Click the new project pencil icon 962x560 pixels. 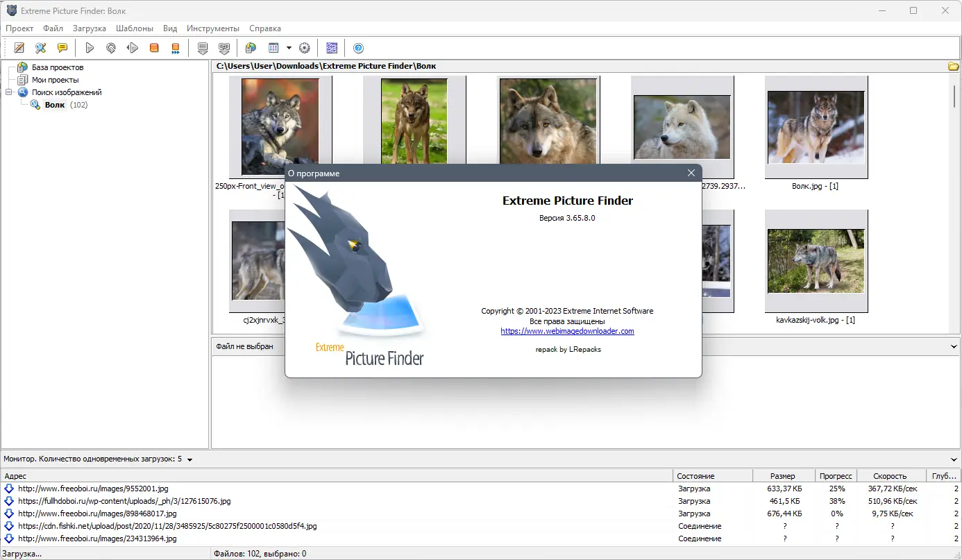coord(19,48)
